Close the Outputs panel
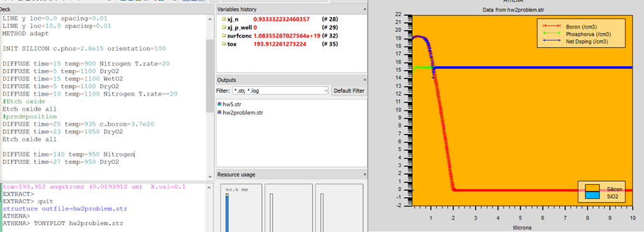Screen dimensions: 644x232 click(364, 80)
